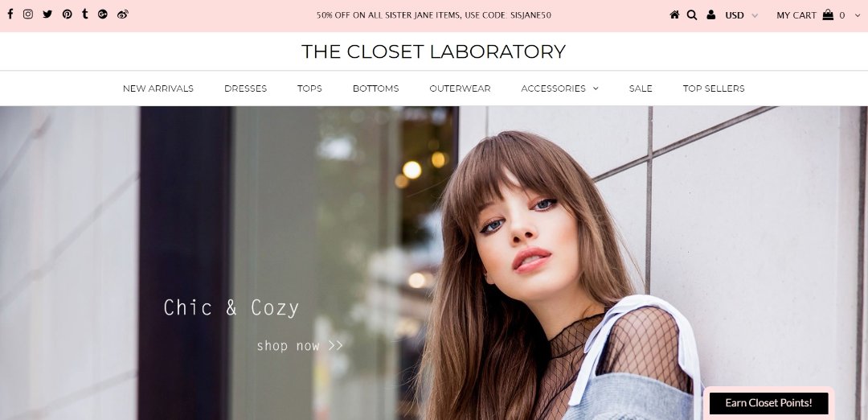This screenshot has height=420, width=868.
Task: Go to home via house icon
Action: [674, 15]
